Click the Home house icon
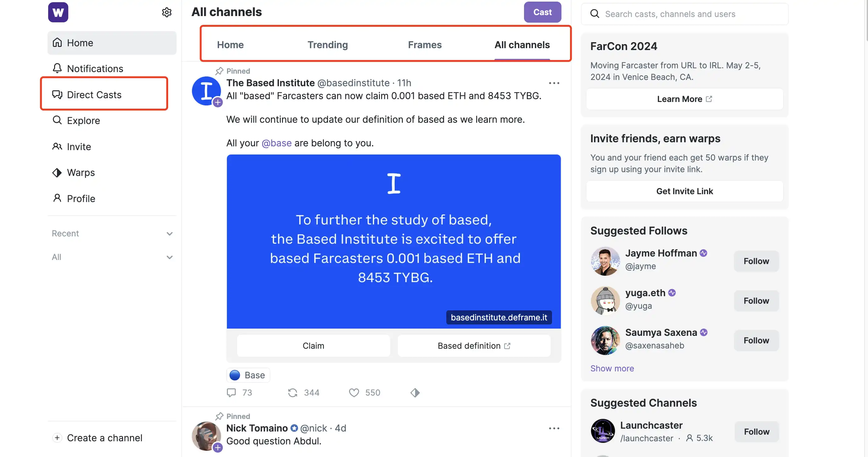868x457 pixels. pos(57,42)
